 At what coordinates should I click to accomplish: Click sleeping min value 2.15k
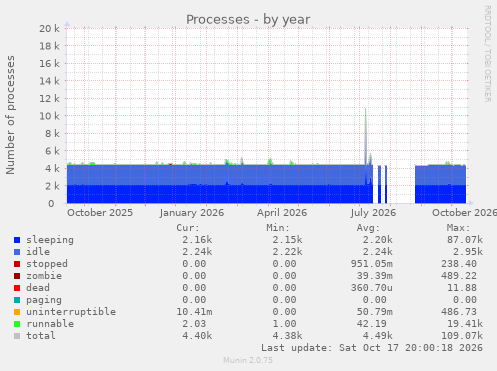click(x=287, y=240)
